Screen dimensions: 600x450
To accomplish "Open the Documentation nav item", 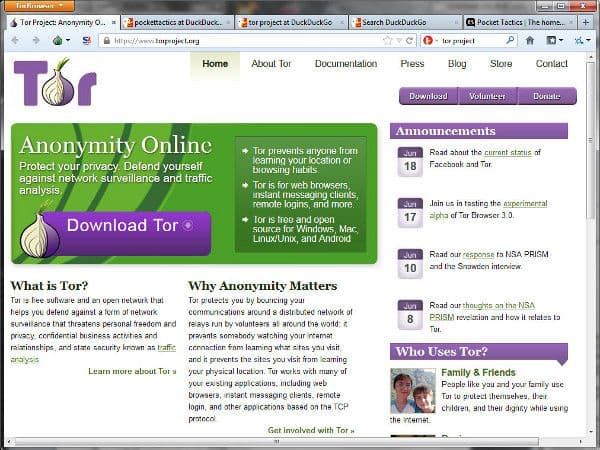I will pyautogui.click(x=346, y=64).
